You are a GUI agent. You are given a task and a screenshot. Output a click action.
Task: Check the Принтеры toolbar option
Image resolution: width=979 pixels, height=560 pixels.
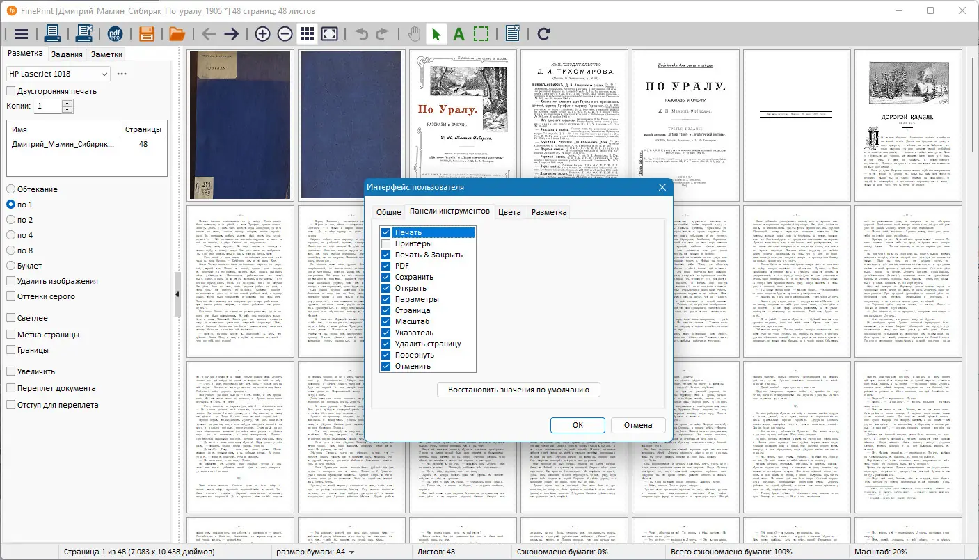tap(386, 243)
